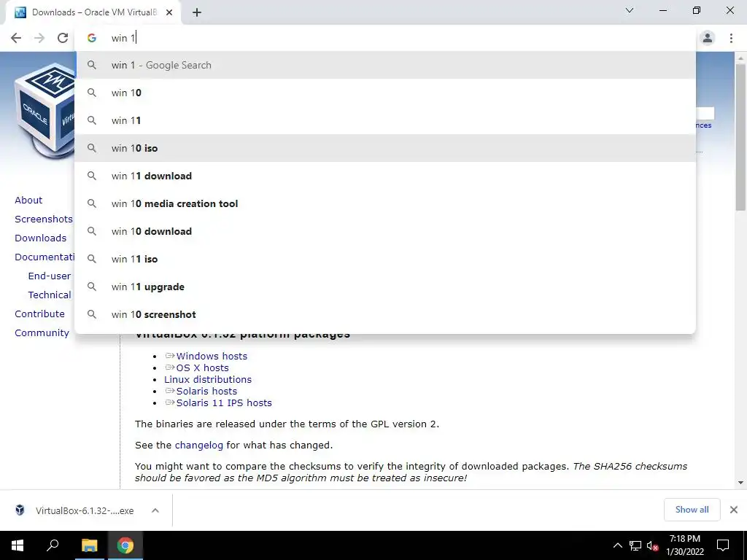The width and height of the screenshot is (747, 560).
Task: Open the Downloads sidebar link
Action: (x=41, y=238)
